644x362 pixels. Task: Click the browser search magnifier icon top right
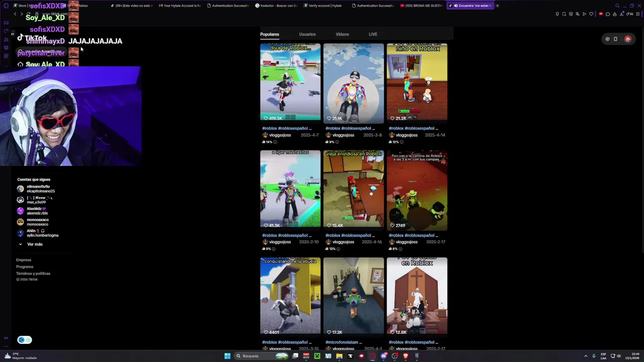pos(617,6)
